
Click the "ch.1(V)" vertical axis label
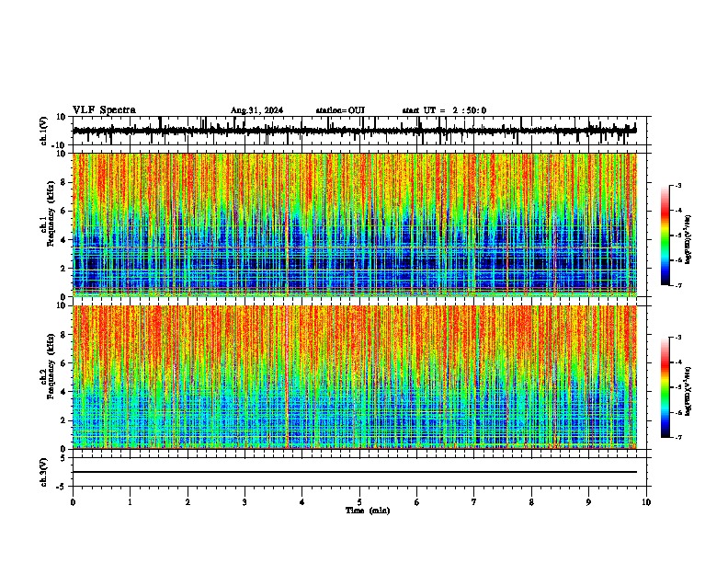click(x=44, y=131)
